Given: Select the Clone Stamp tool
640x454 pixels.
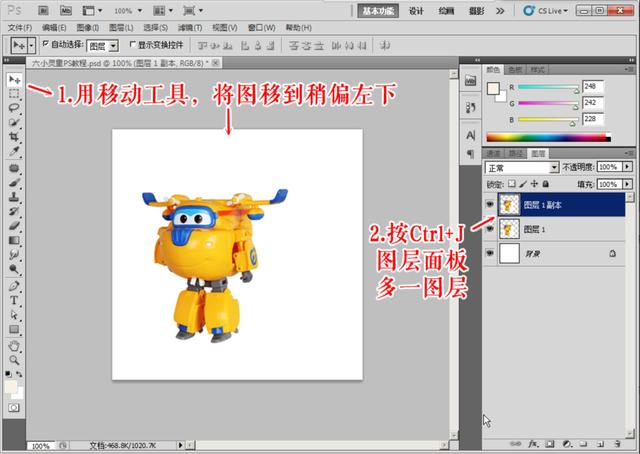Looking at the screenshot, I should (14, 197).
